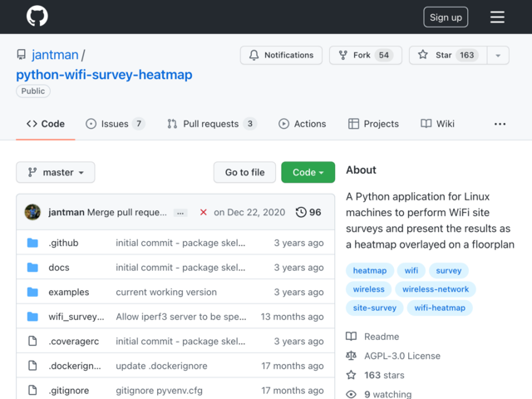Click the license scales icon
Screen dimensions: 532x399
point(351,356)
